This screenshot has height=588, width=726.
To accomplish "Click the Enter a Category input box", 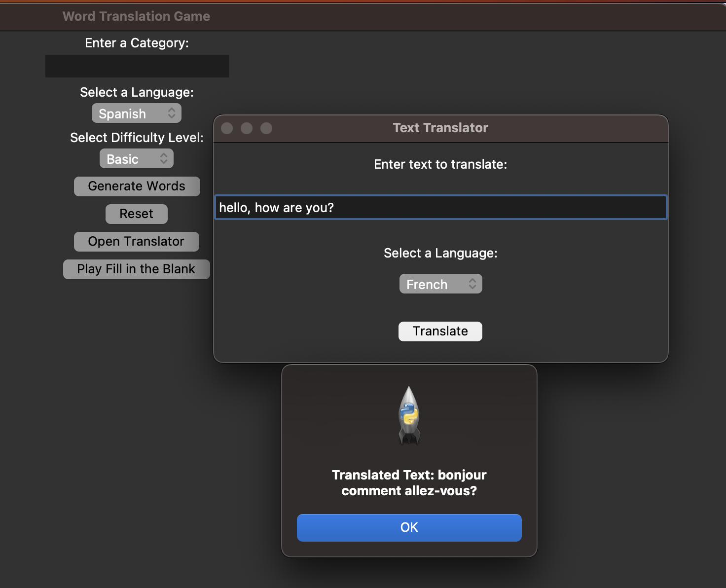I will 137,66.
